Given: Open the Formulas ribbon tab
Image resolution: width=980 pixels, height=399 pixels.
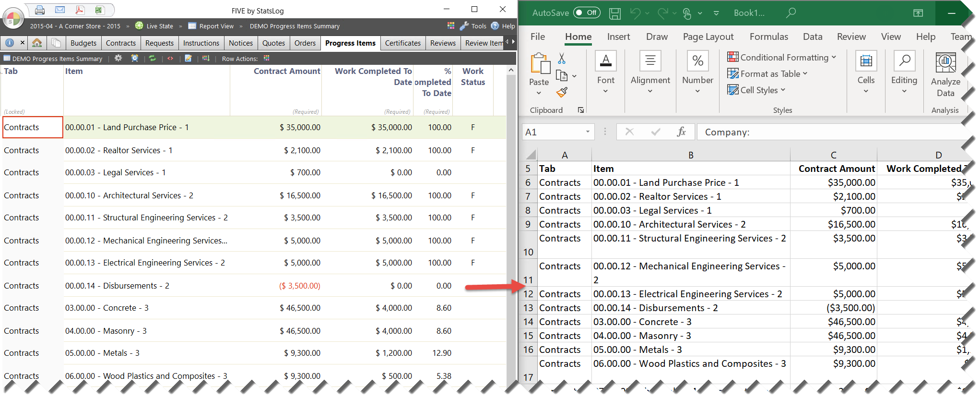Looking at the screenshot, I should coord(769,36).
